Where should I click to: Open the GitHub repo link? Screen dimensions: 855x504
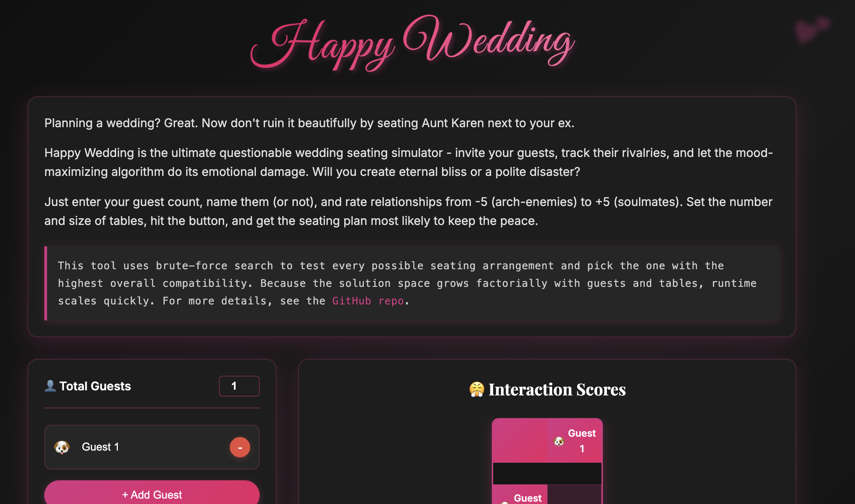368,300
